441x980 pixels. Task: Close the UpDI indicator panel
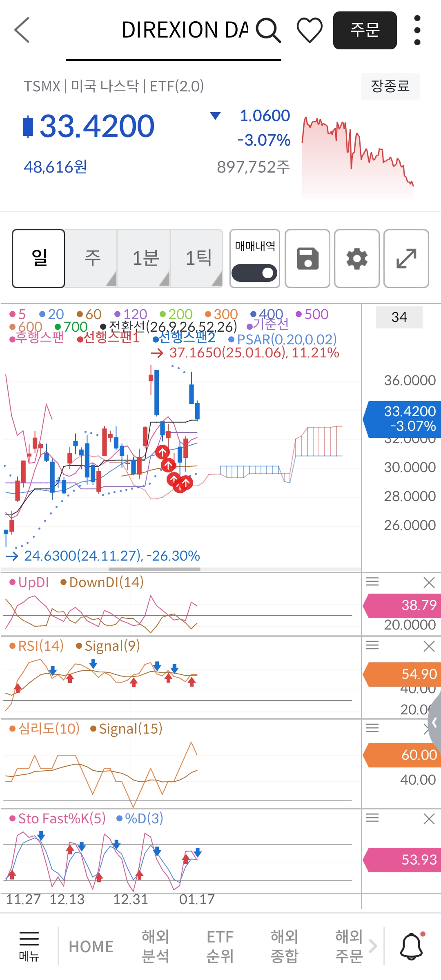pyautogui.click(x=429, y=582)
